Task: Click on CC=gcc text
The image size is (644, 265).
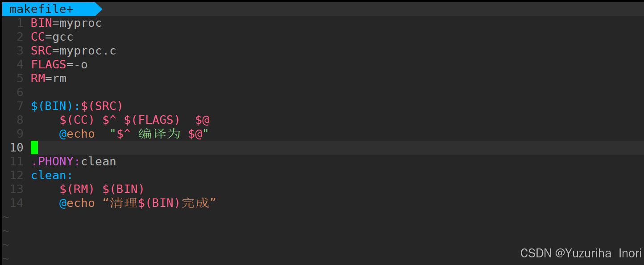Action: tap(52, 37)
